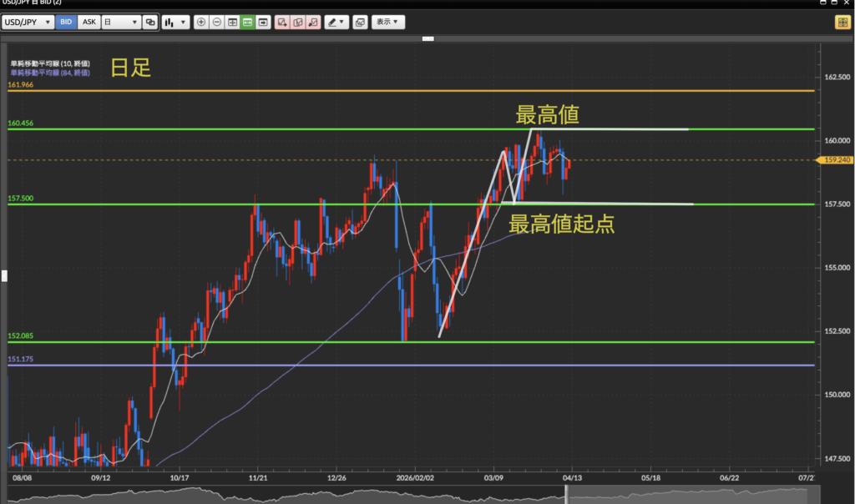The image size is (855, 504).
Task: Click the bottom overview range slider handle
Action: [x=567, y=494]
